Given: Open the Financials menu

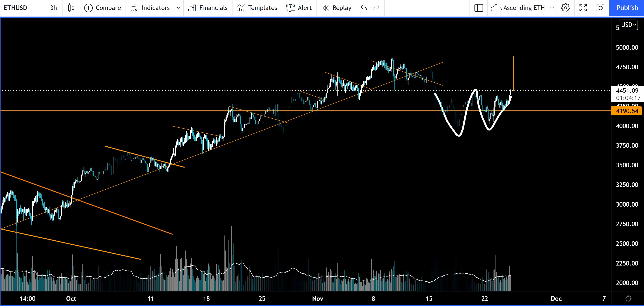Looking at the screenshot, I should [208, 8].
